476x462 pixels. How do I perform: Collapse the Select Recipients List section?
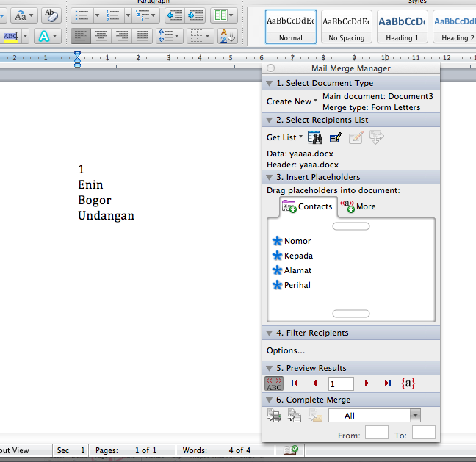[270, 120]
